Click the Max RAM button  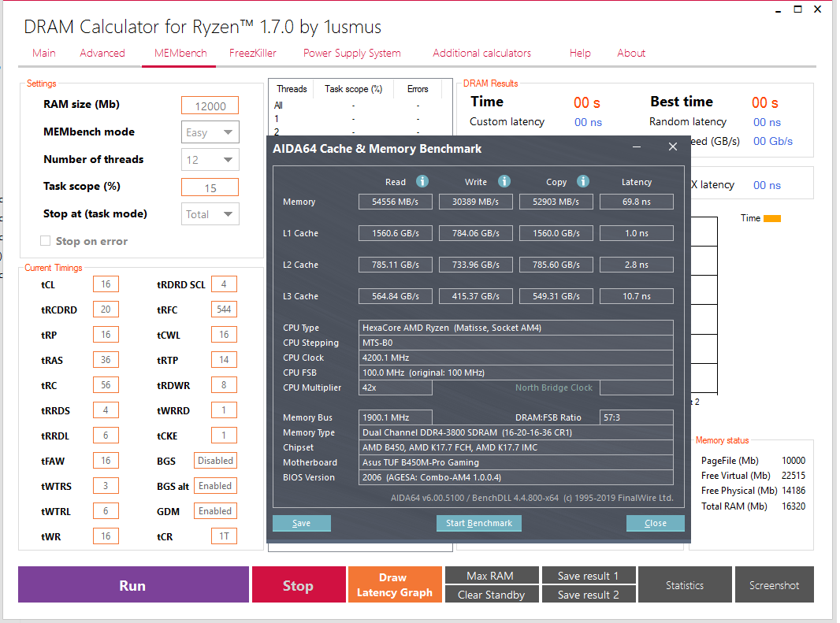point(491,575)
